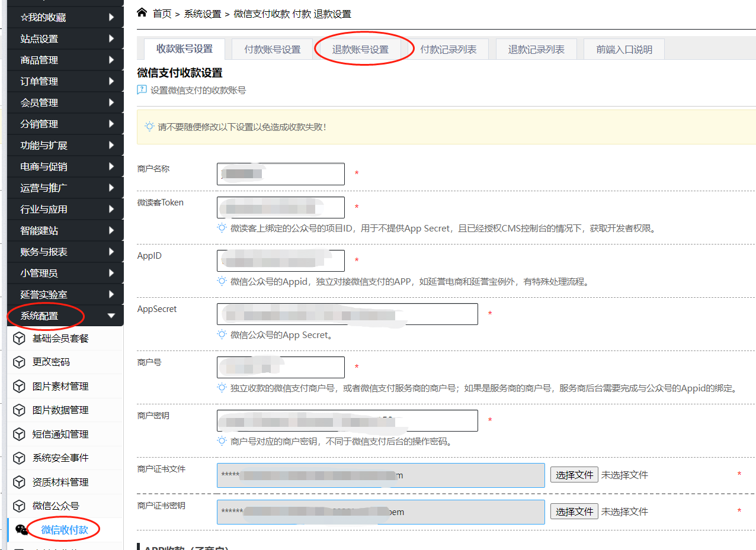This screenshot has height=550, width=756.
Task: Focus the 商户名称 input field
Action: point(281,174)
